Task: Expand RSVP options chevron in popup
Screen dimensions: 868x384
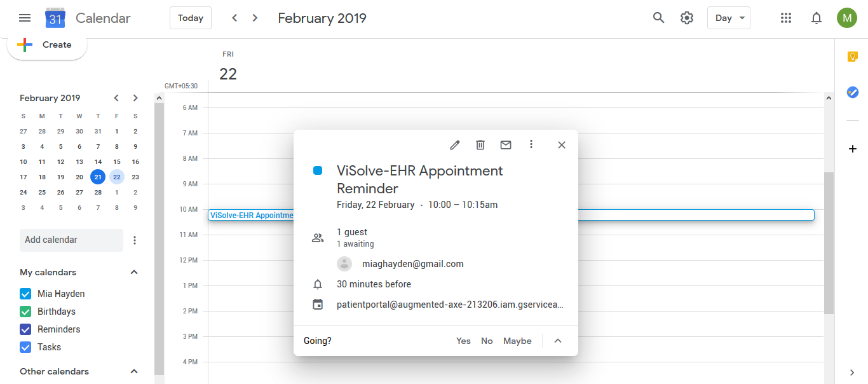Action: [558, 341]
